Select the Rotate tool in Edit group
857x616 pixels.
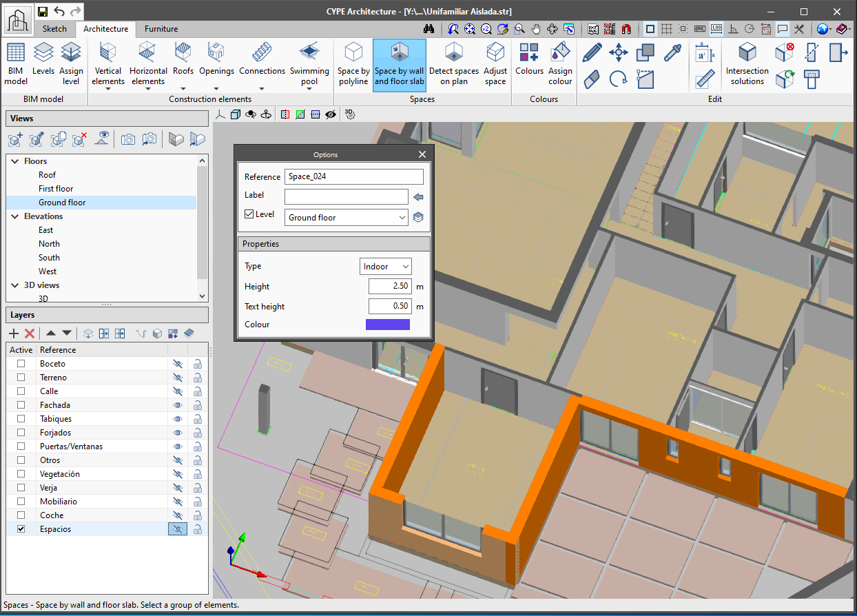tap(619, 79)
